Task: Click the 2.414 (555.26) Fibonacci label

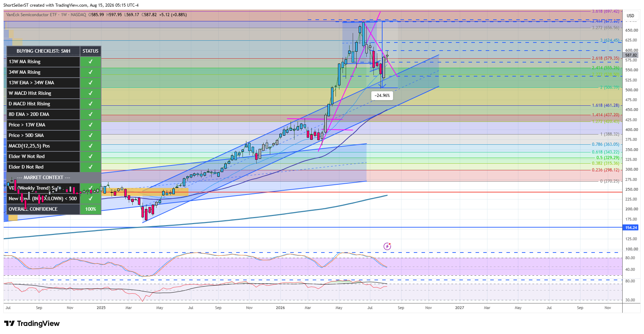Action: [x=606, y=68]
